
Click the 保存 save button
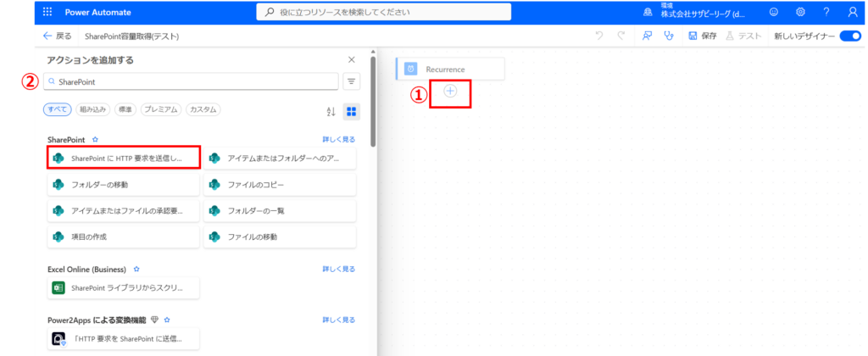[703, 36]
